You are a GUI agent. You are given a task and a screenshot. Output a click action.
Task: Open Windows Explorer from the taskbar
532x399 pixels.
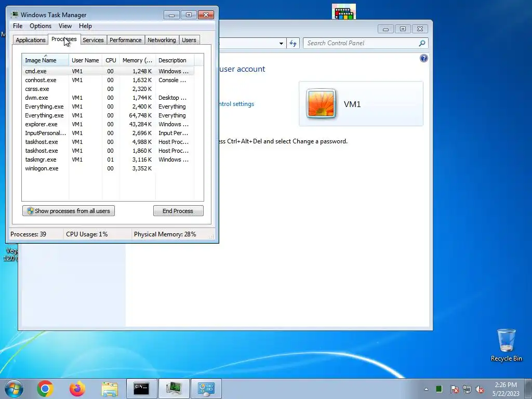point(110,389)
